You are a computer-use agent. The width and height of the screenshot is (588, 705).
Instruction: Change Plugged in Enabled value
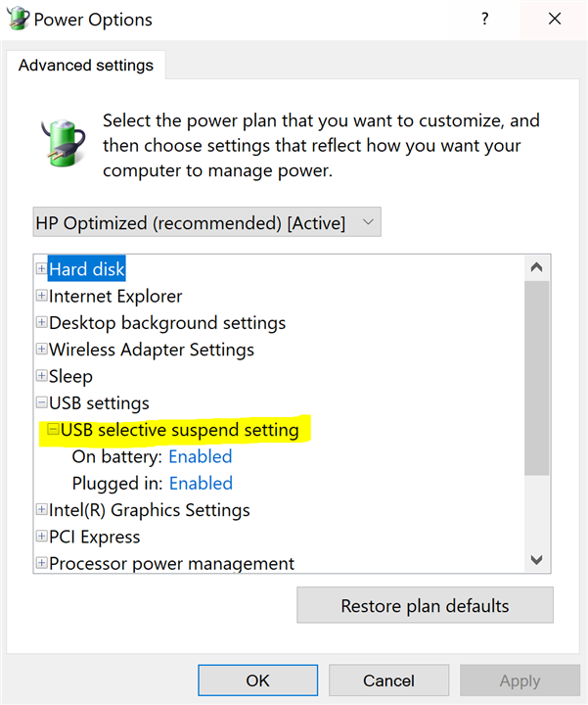pyautogui.click(x=201, y=483)
